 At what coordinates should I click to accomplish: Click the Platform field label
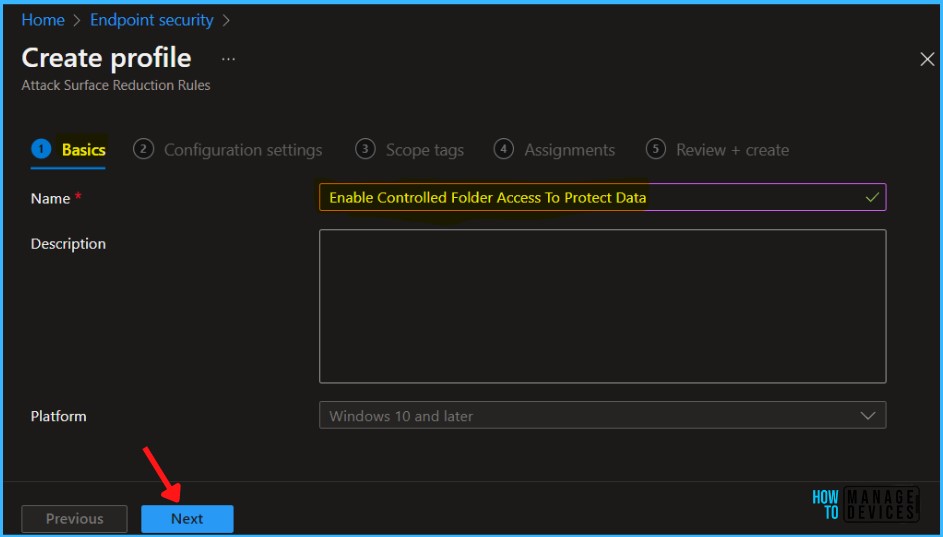point(58,416)
